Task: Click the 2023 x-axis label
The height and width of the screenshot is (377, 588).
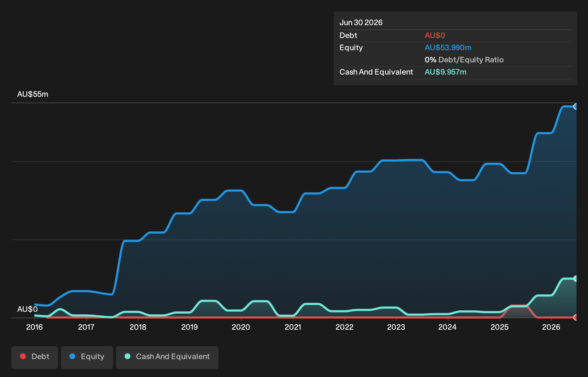Action: click(x=396, y=327)
